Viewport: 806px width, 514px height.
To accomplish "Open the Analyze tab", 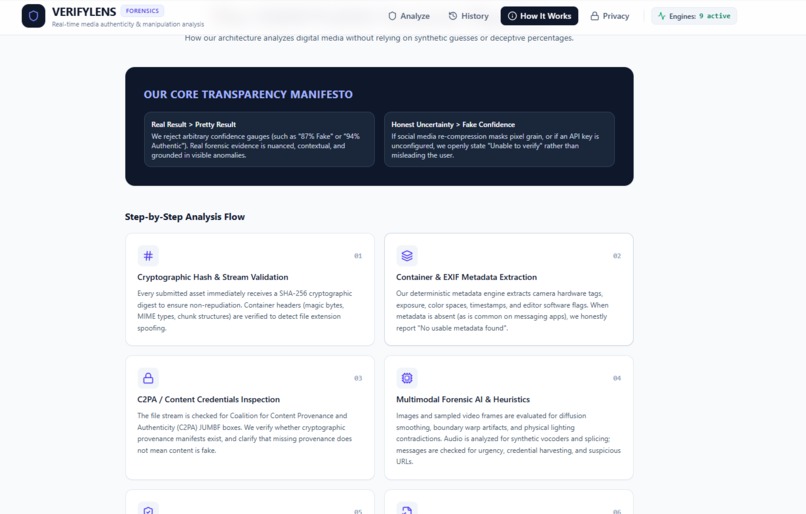I will (409, 16).
